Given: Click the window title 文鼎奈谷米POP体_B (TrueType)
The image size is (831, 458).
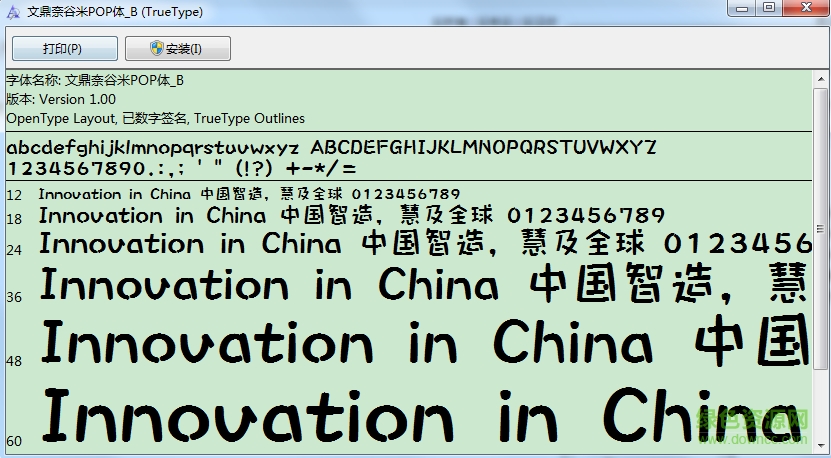Looking at the screenshot, I should coord(115,12).
